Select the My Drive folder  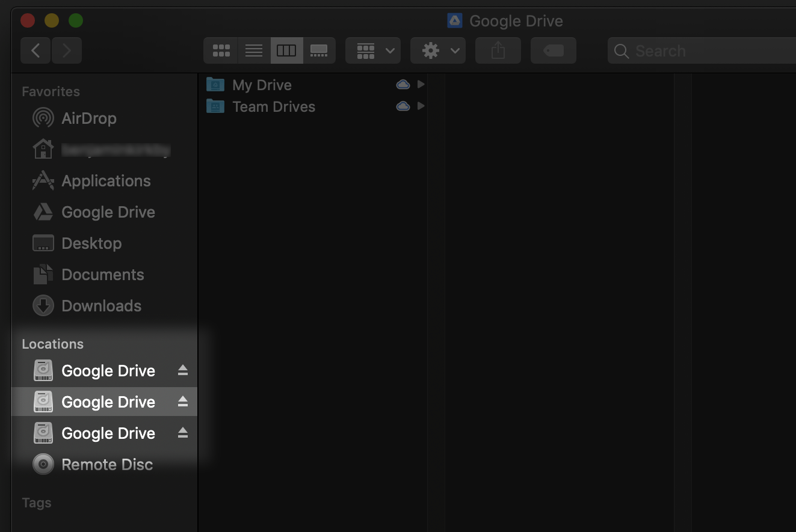[312, 85]
